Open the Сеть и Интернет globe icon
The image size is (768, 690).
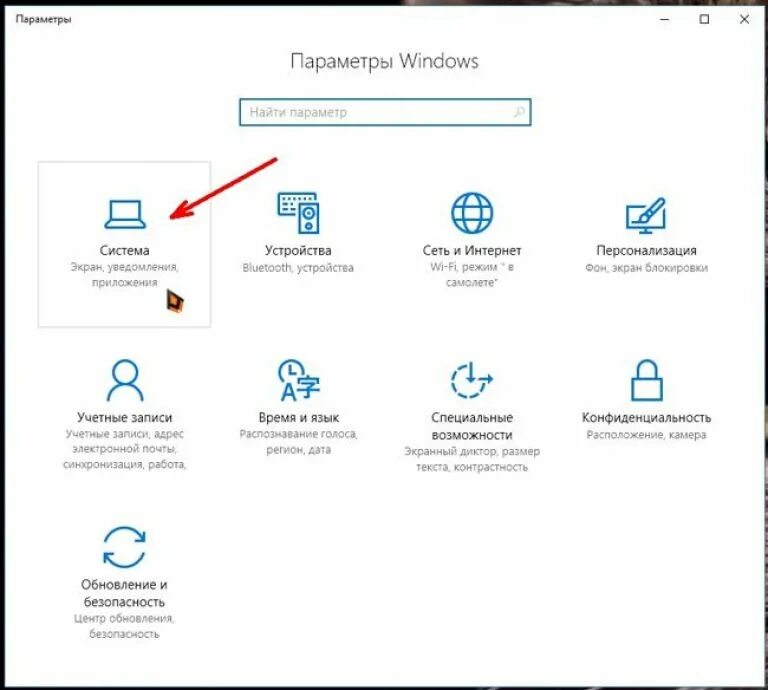[472, 213]
